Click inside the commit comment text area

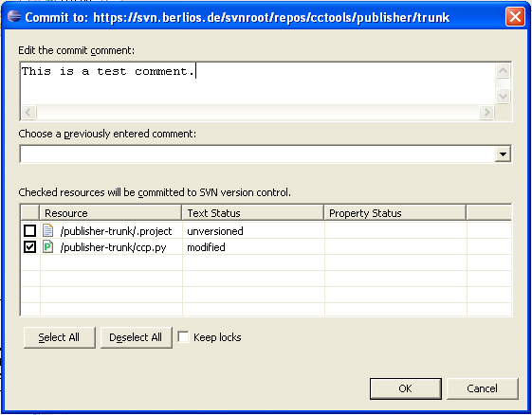click(x=258, y=83)
